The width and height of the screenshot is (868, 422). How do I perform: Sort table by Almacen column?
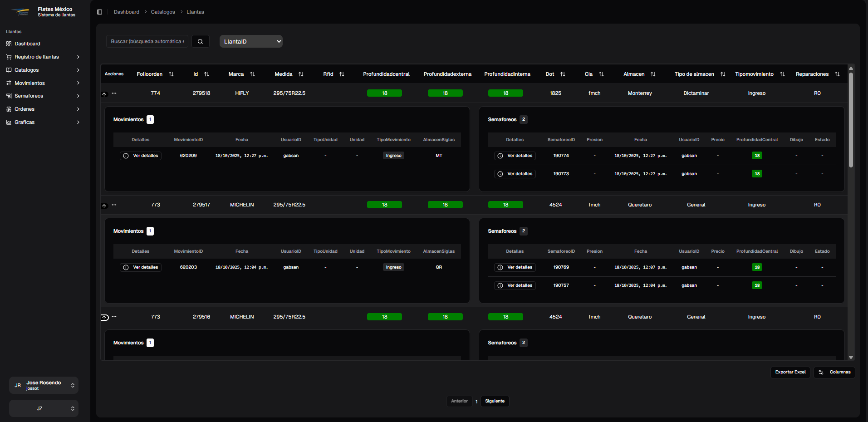(653, 74)
